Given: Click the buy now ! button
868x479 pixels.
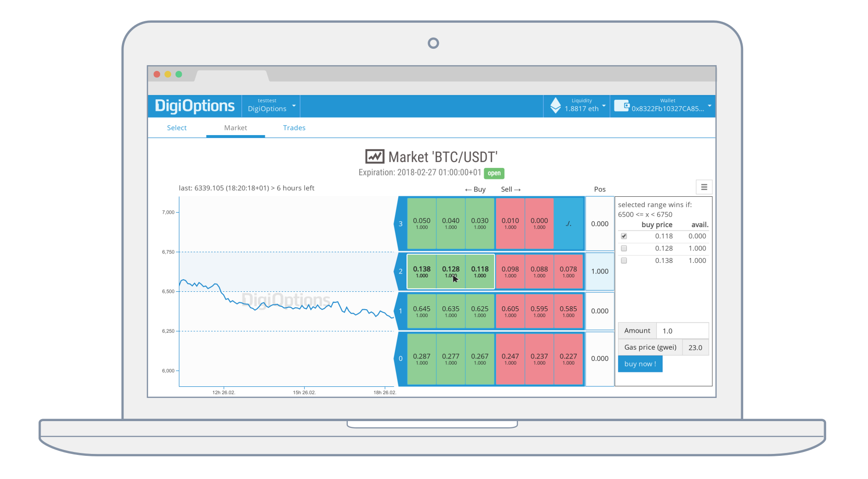Looking at the screenshot, I should coord(640,364).
